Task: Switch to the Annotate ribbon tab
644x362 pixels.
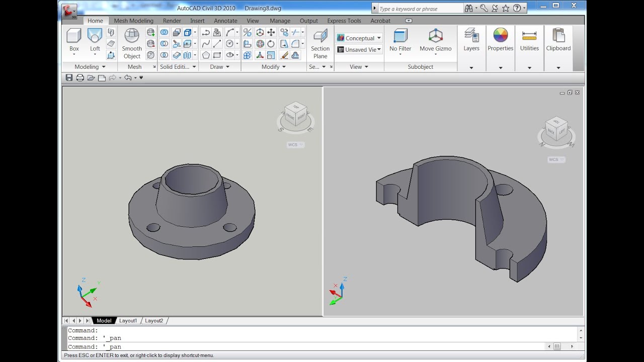Action: pyautogui.click(x=225, y=21)
